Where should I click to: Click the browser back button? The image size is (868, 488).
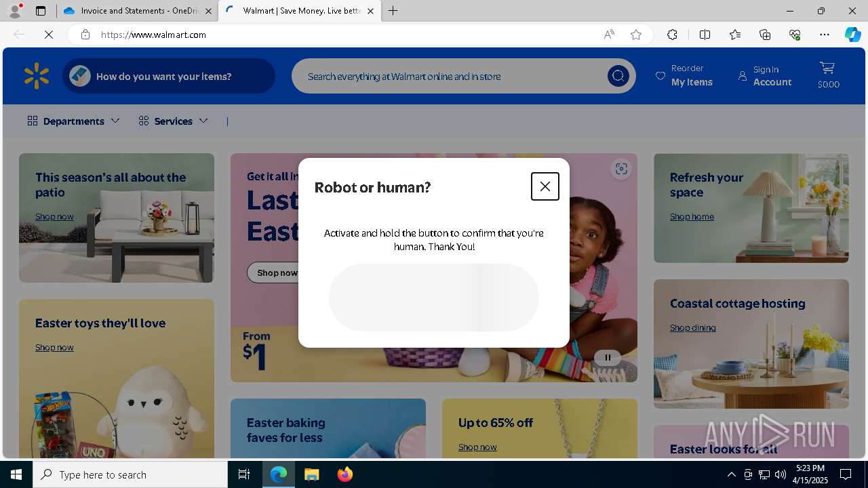pos(19,35)
